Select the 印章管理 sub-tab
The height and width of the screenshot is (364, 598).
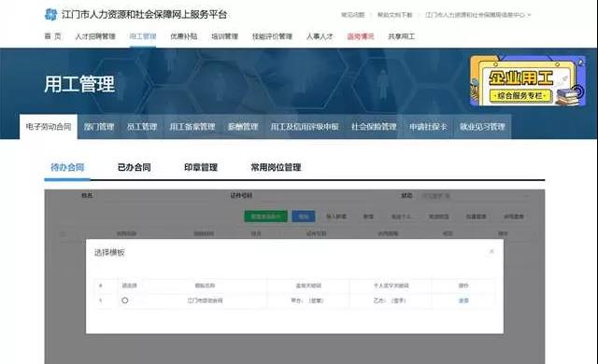point(201,167)
